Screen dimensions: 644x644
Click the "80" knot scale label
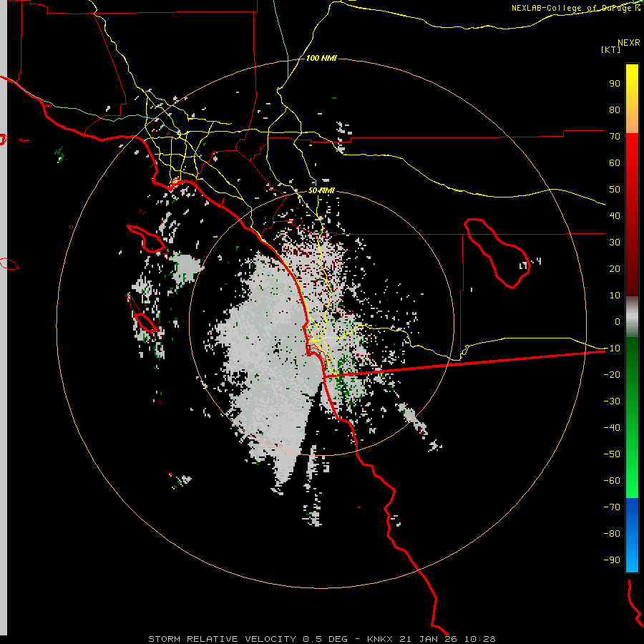[615, 109]
